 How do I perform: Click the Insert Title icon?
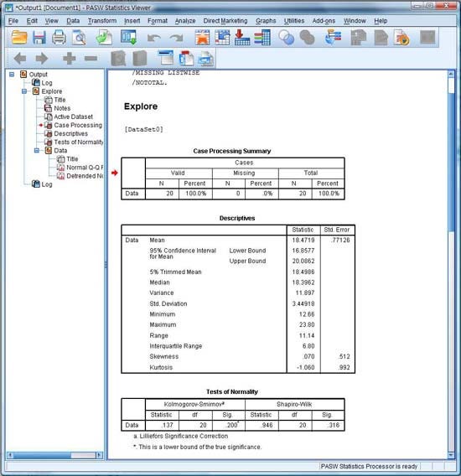point(186,59)
